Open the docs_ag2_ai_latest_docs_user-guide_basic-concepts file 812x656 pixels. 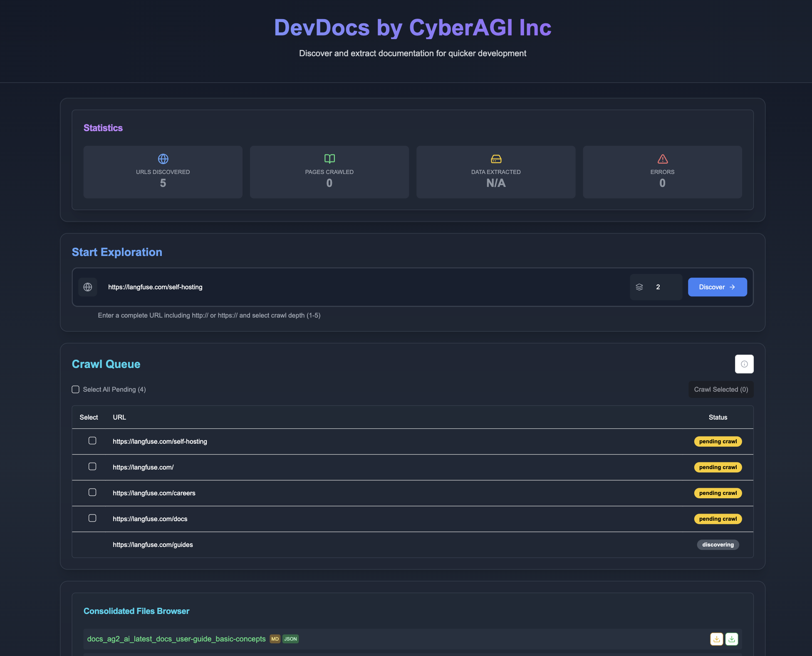[176, 639]
